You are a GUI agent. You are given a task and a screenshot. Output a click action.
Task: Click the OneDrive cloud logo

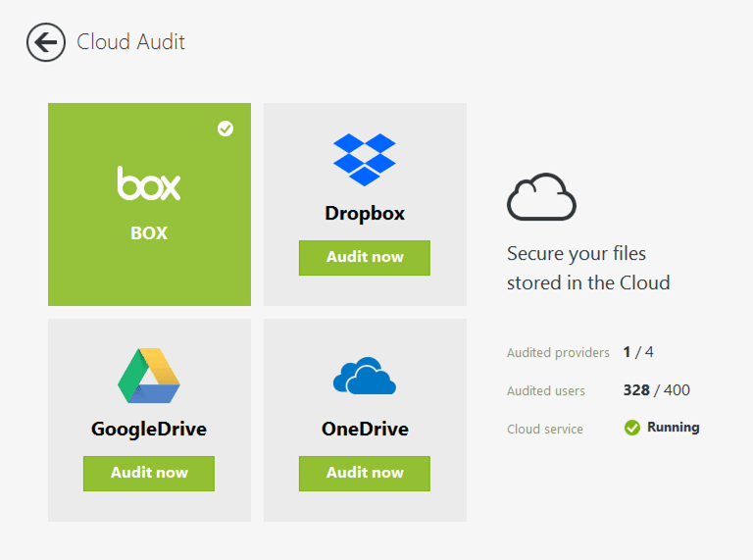(365, 377)
